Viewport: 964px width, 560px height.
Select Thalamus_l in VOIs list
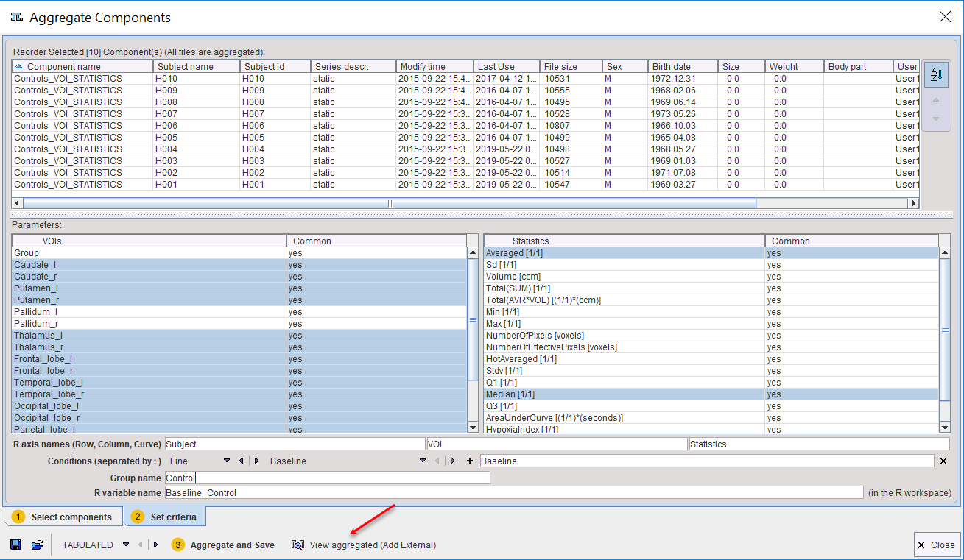[x=239, y=336]
